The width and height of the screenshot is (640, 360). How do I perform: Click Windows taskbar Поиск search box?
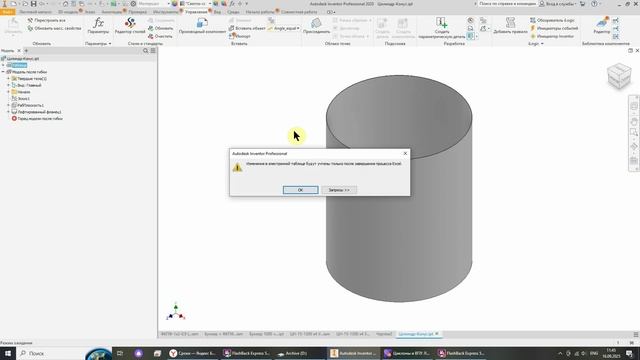pos(51,353)
